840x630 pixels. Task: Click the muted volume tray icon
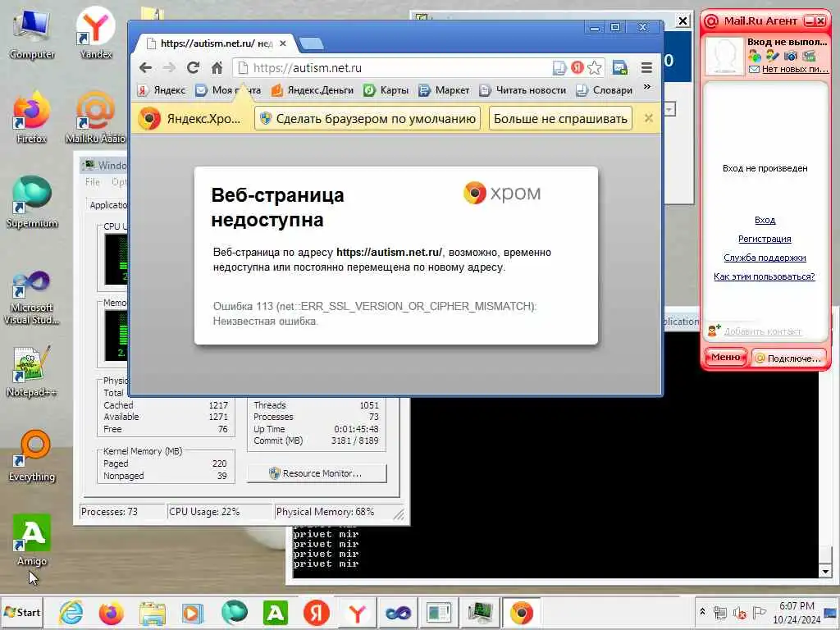(x=741, y=612)
